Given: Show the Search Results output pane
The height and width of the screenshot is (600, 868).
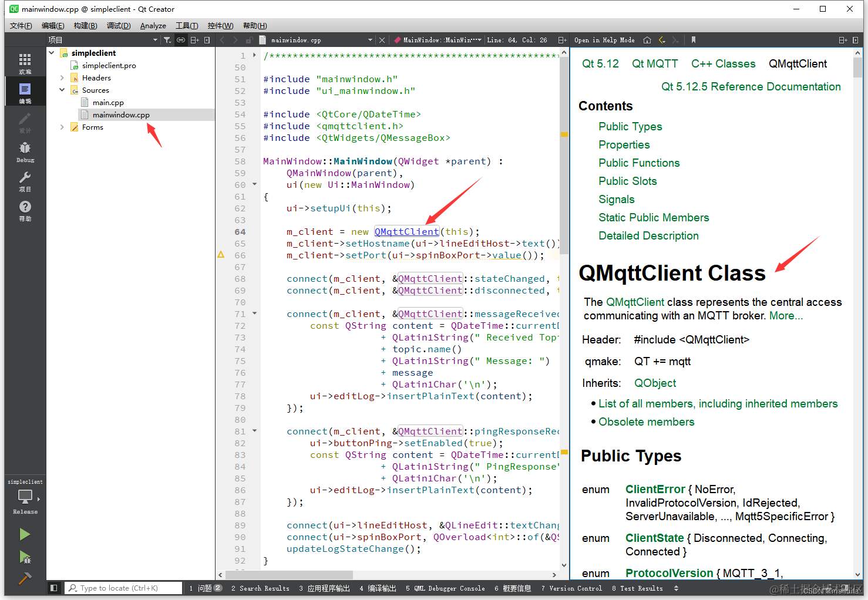Looking at the screenshot, I should (260, 588).
